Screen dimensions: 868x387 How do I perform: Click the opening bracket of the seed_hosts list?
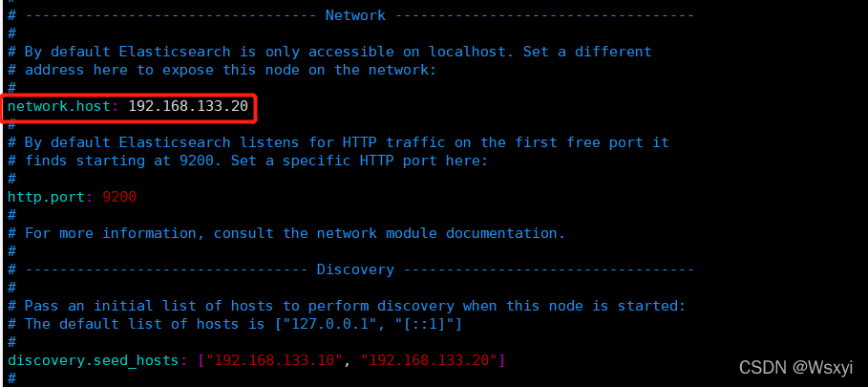click(201, 360)
